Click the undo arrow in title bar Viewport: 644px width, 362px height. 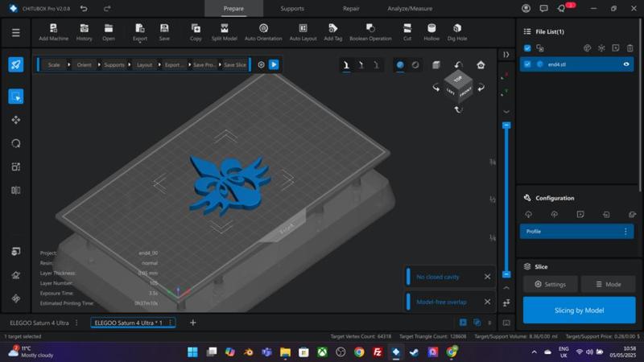tap(84, 8)
